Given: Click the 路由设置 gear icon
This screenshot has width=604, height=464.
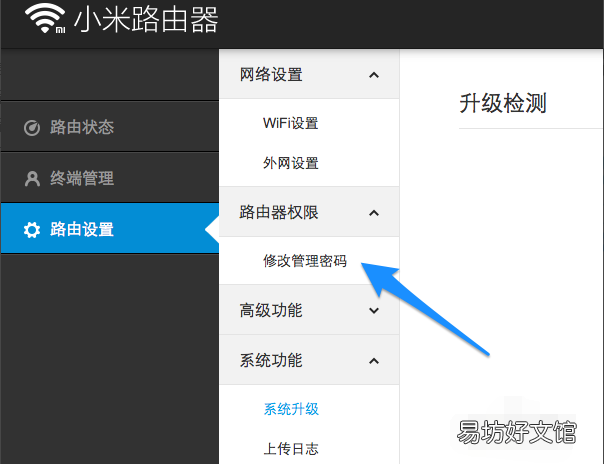Looking at the screenshot, I should click(32, 230).
